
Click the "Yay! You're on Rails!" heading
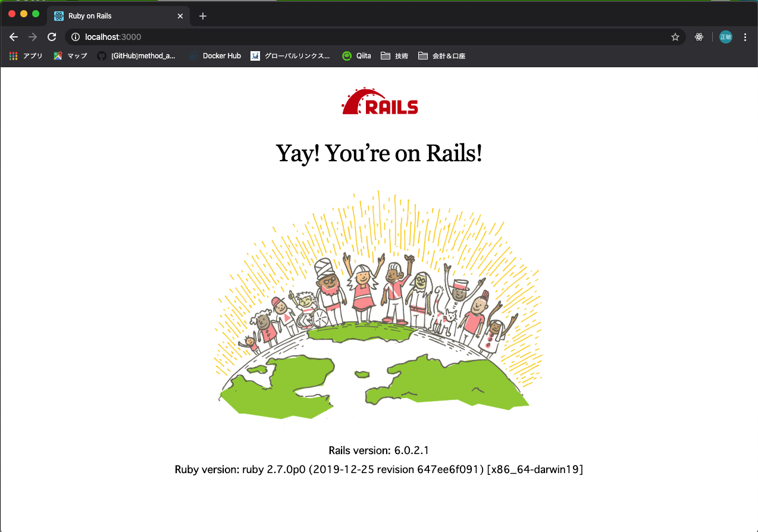pyautogui.click(x=379, y=154)
